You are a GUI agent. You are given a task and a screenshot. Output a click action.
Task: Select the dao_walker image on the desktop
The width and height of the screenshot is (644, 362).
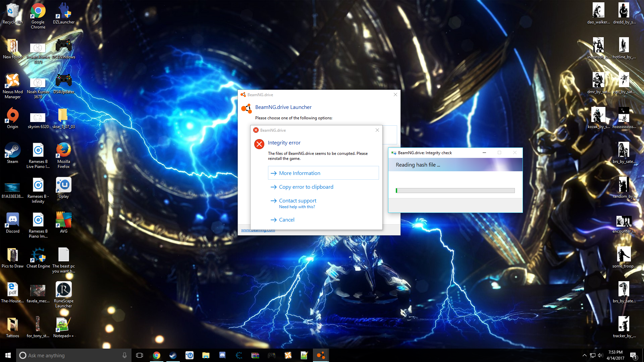[x=598, y=14]
